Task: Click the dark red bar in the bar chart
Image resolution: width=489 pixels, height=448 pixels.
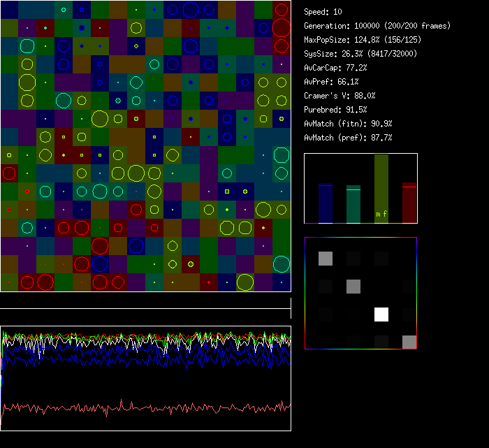Action: (x=409, y=203)
